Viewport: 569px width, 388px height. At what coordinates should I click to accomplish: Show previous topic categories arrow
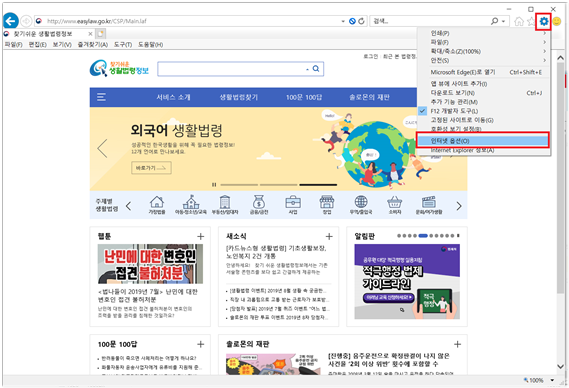point(128,206)
